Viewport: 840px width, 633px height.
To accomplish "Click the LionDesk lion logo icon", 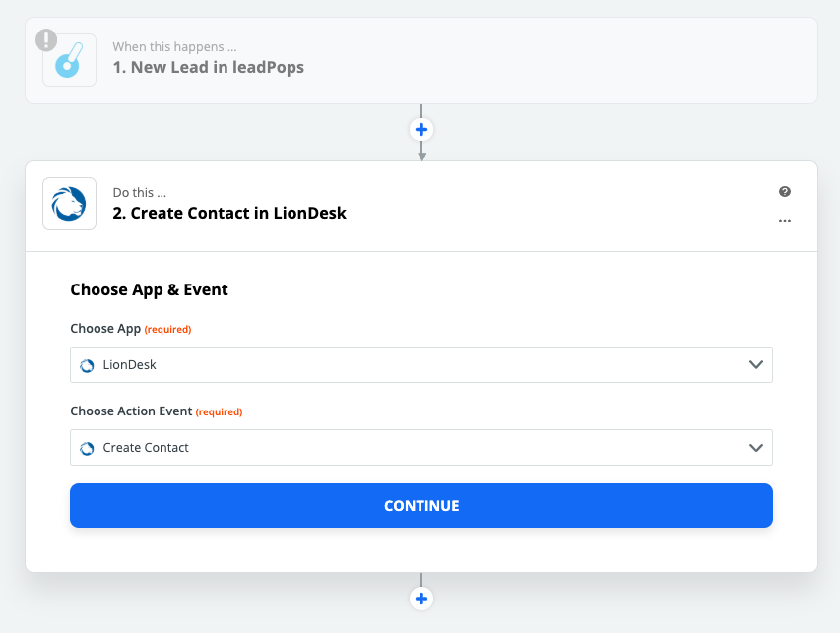I will 70,204.
